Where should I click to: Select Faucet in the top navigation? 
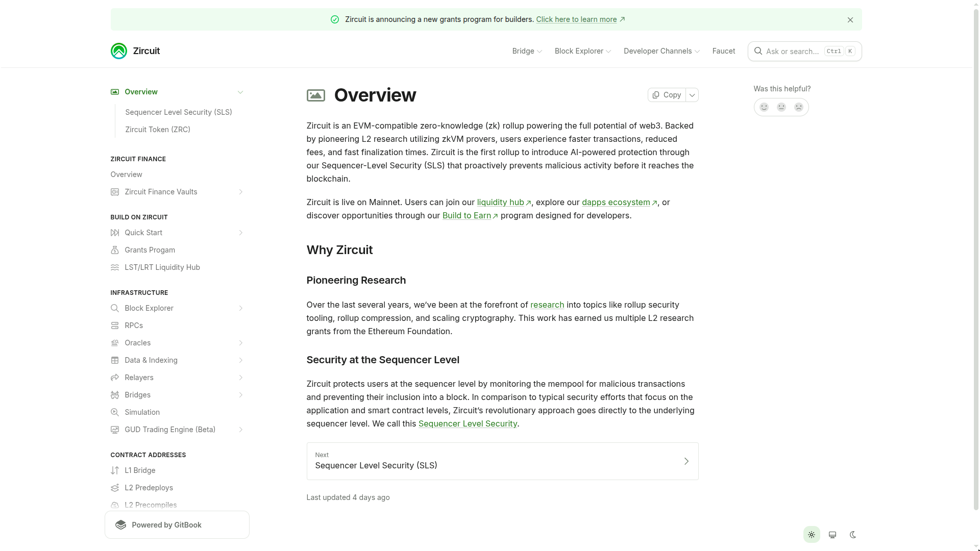723,51
